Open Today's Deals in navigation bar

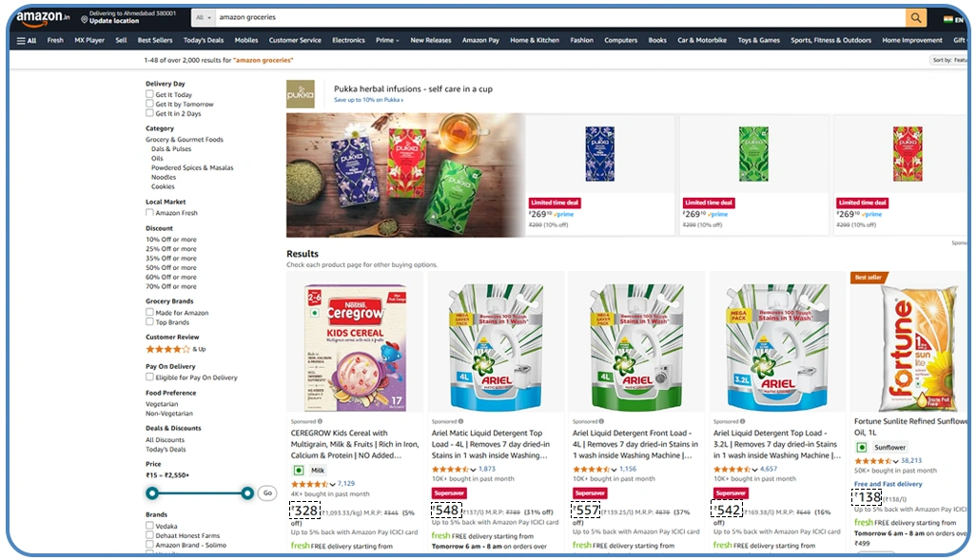tap(204, 41)
